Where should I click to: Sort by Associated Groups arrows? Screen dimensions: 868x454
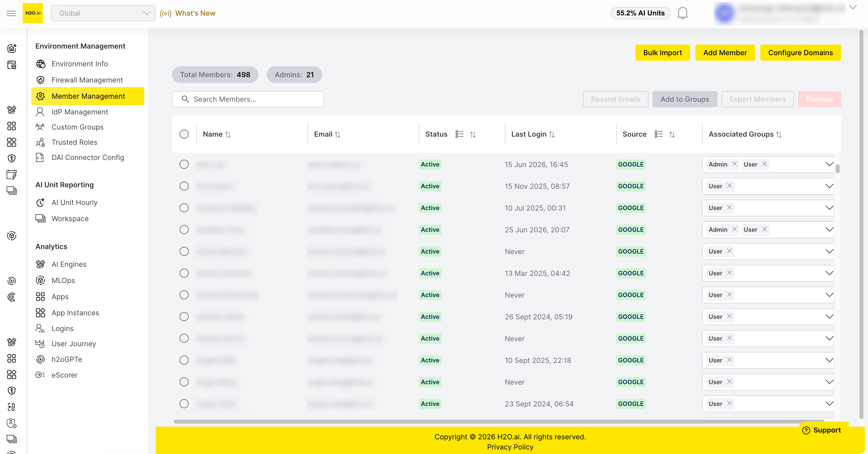[779, 134]
